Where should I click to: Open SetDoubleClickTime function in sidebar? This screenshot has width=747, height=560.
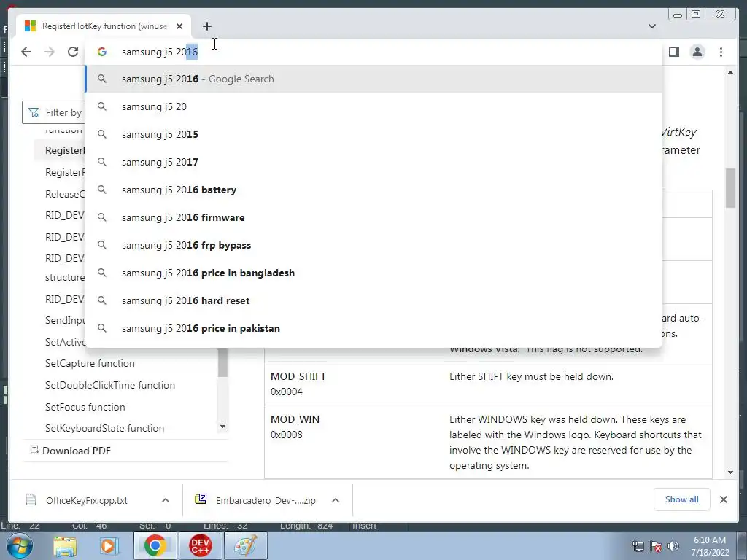[110, 385]
